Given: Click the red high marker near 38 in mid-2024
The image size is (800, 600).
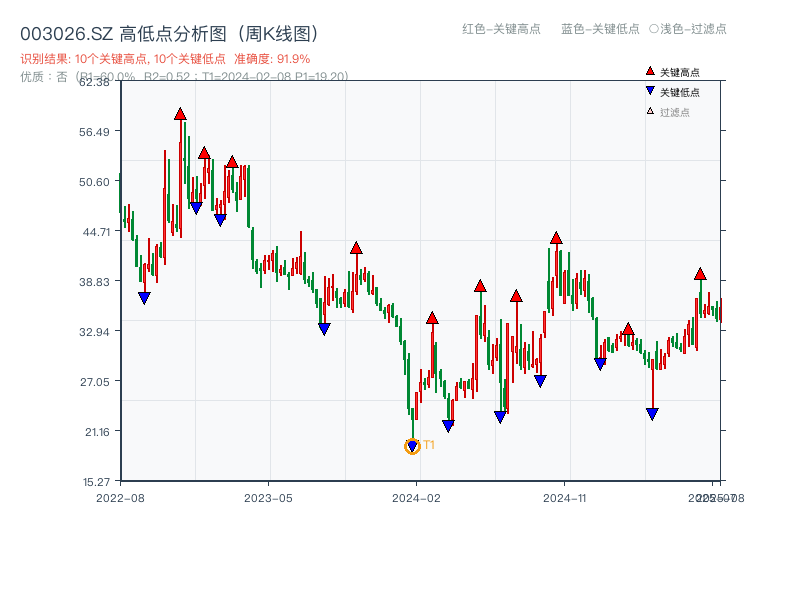Looking at the screenshot, I should pos(480,286).
